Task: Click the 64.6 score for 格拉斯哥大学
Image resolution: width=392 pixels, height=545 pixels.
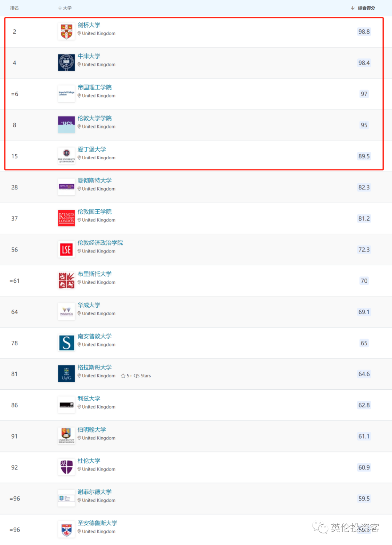Action: [x=364, y=374]
